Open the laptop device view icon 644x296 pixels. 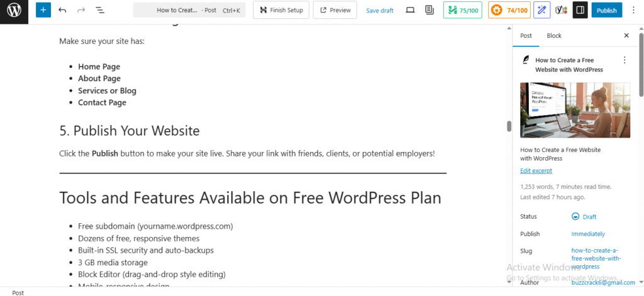pyautogui.click(x=410, y=10)
